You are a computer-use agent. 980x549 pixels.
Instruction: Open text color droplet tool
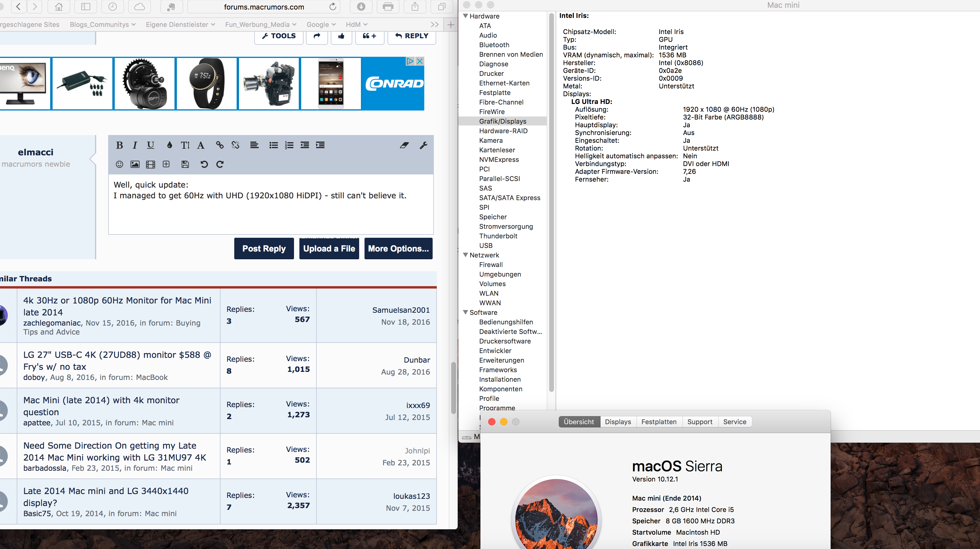(169, 145)
